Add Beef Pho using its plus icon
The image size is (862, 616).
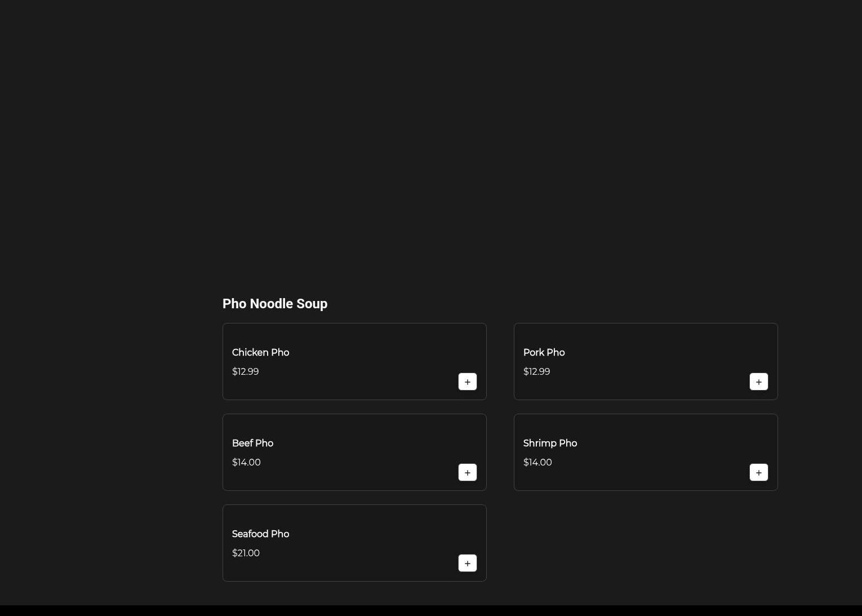468,472
